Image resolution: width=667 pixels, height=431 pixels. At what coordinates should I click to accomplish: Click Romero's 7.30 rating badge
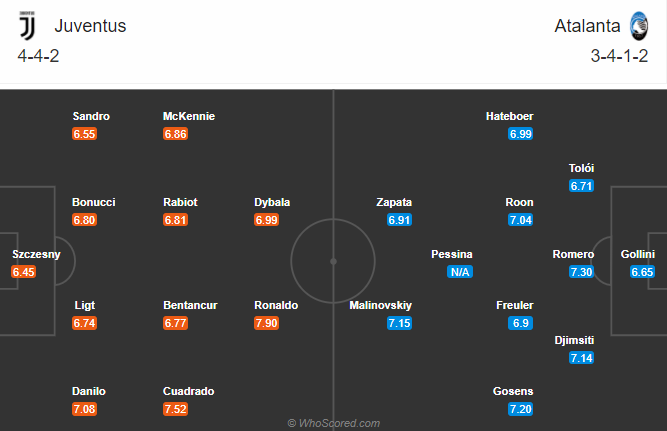581,272
